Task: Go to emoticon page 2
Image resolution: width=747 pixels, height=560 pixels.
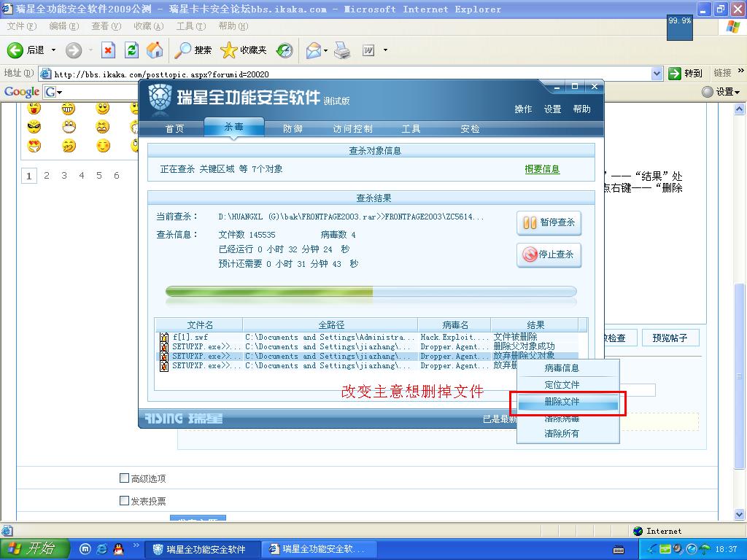Action: [47, 176]
